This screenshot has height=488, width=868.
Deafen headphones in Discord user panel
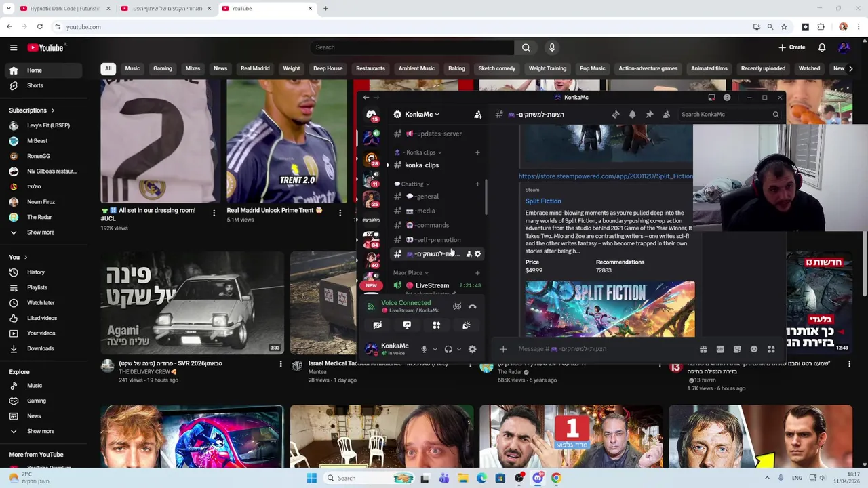tap(448, 350)
